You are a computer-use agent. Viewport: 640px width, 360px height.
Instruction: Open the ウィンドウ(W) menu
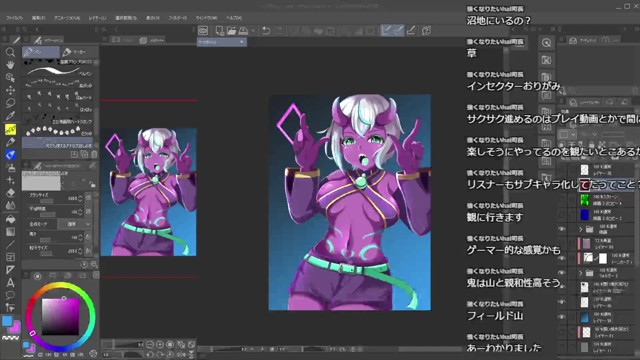(x=206, y=18)
